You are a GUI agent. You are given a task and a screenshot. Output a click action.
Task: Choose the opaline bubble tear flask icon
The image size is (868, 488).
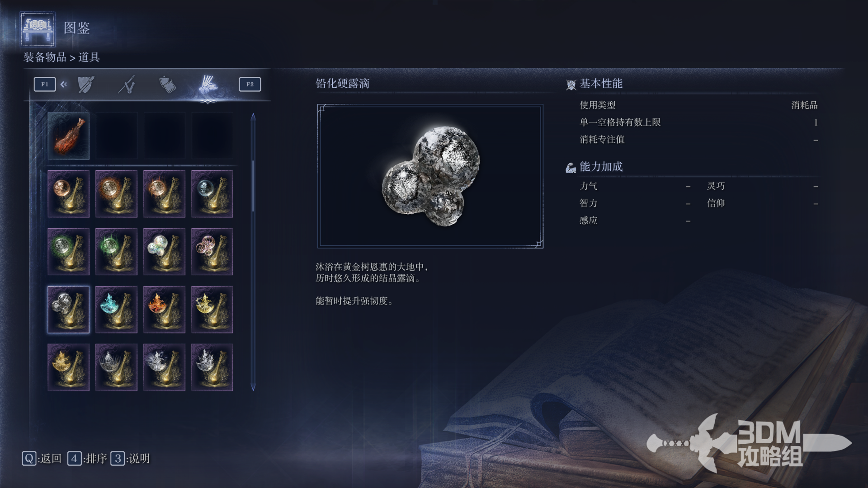point(164,252)
